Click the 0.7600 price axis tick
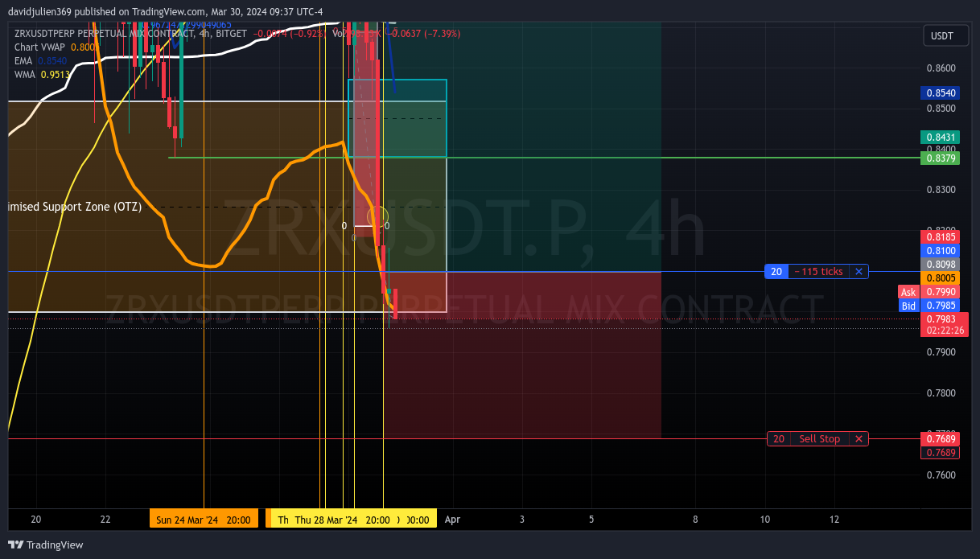Image resolution: width=980 pixels, height=559 pixels. 941,475
